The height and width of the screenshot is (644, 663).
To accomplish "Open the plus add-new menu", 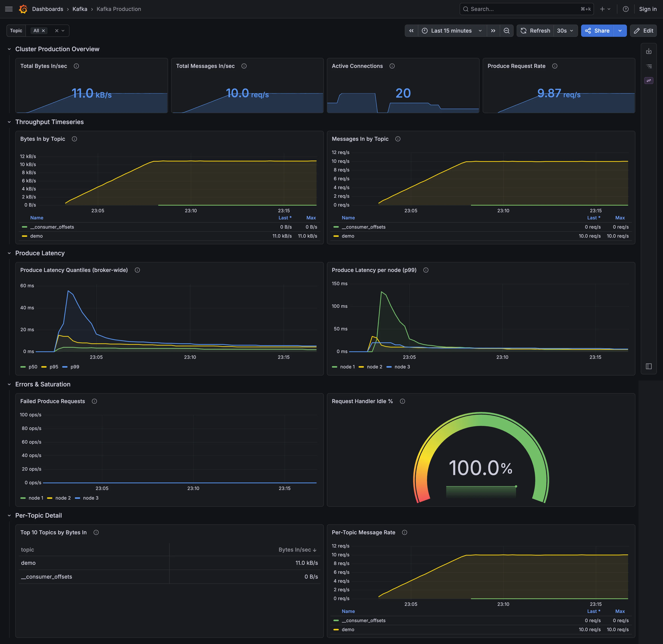I will 605,9.
